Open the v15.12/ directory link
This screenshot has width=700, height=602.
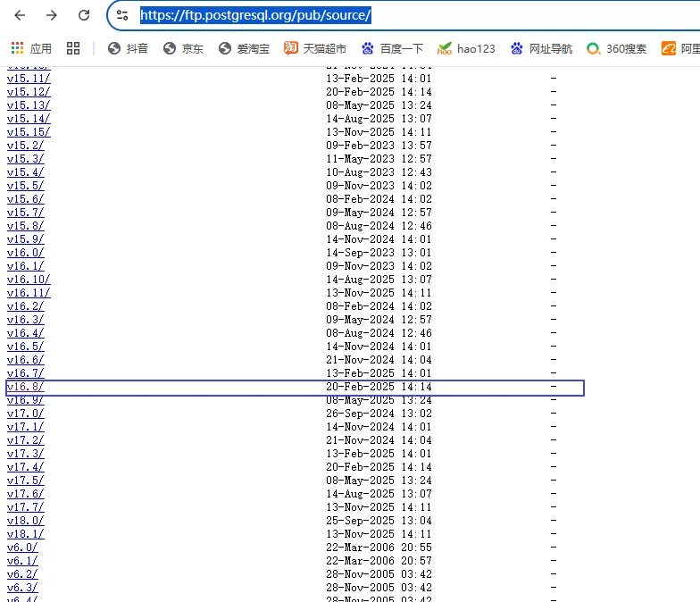coord(29,92)
